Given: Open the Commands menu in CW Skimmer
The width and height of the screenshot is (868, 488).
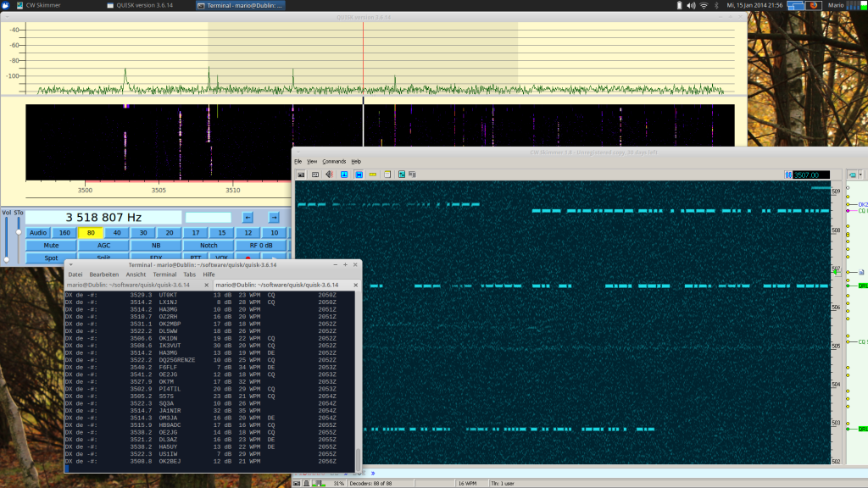Looking at the screenshot, I should coord(334,161).
